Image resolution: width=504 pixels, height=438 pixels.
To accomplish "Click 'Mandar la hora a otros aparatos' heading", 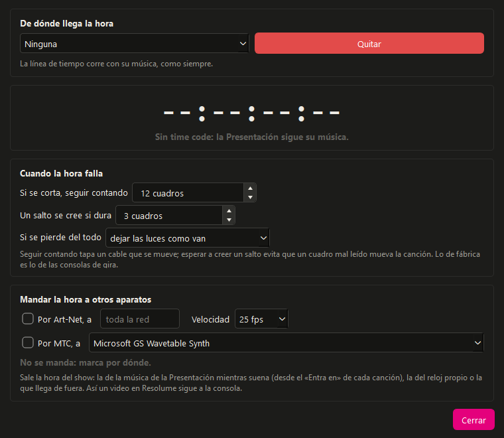I will [x=86, y=300].
